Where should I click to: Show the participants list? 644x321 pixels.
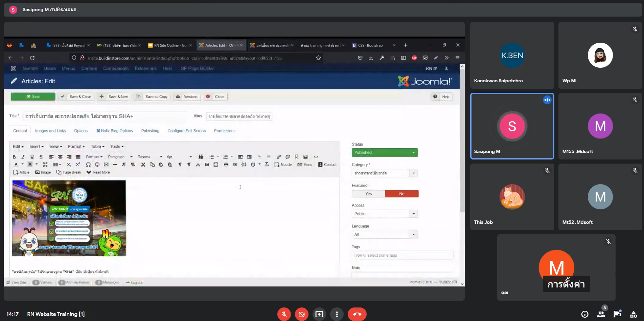[601, 314]
